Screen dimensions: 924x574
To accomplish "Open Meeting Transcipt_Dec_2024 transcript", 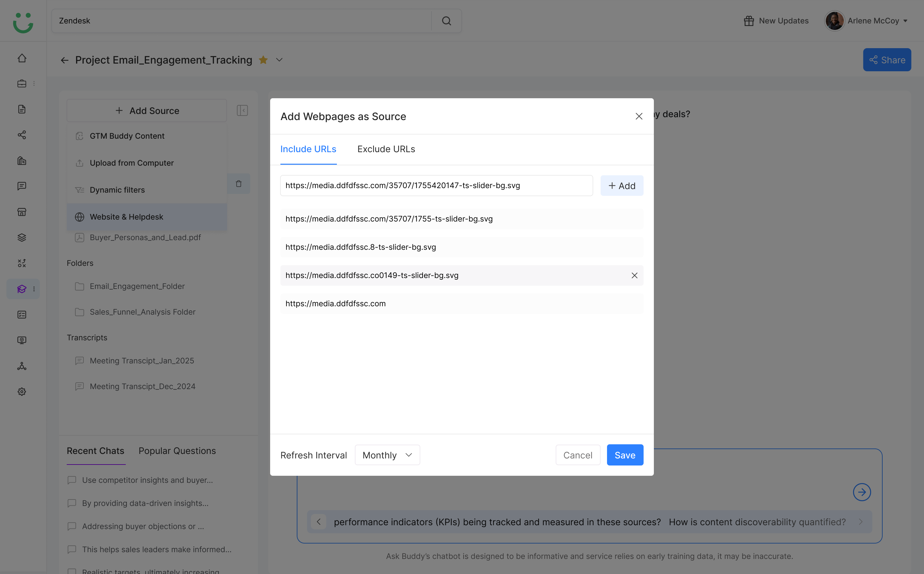I will tap(143, 386).
